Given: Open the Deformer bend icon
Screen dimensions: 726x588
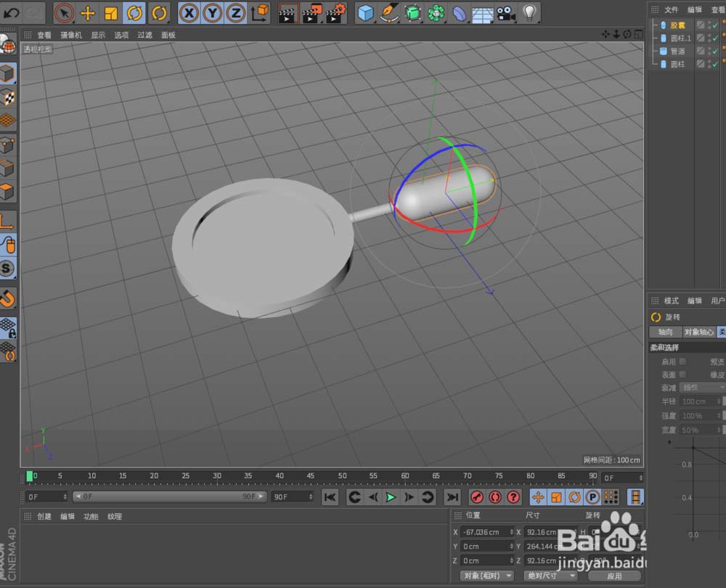Looking at the screenshot, I should pyautogui.click(x=460, y=13).
